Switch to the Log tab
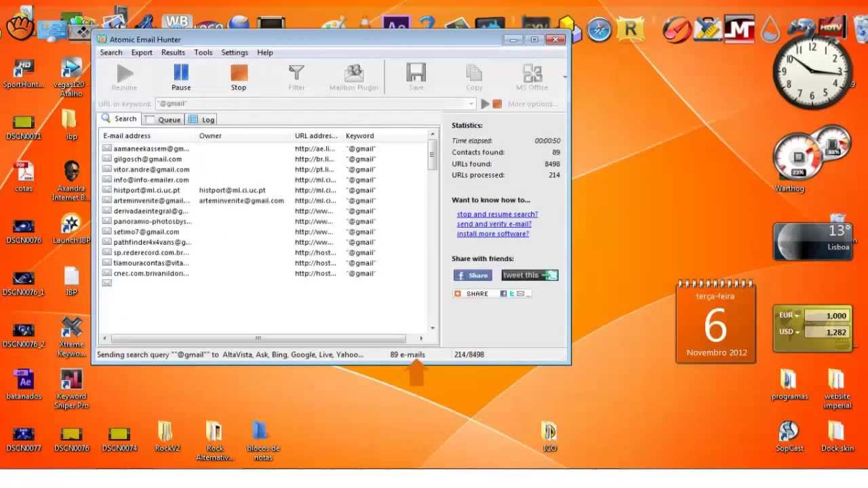Screen dimensions: 868x488 (202, 119)
